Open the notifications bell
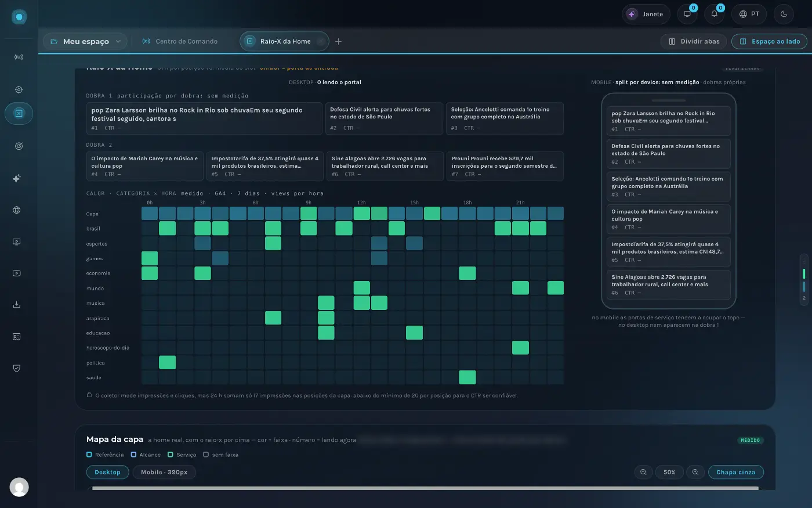Viewport: 812px width, 508px height. tap(714, 14)
